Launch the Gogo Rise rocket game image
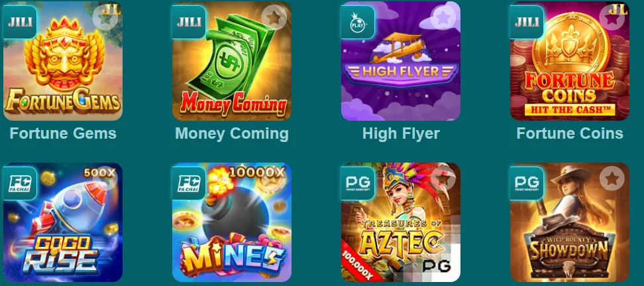The width and height of the screenshot is (644, 286). coord(63,222)
